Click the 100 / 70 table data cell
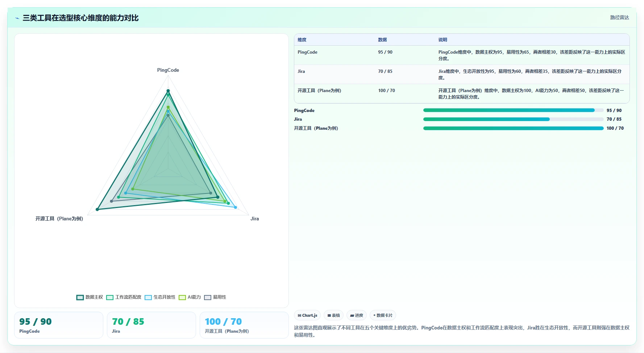The height and width of the screenshot is (353, 644). pos(387,91)
